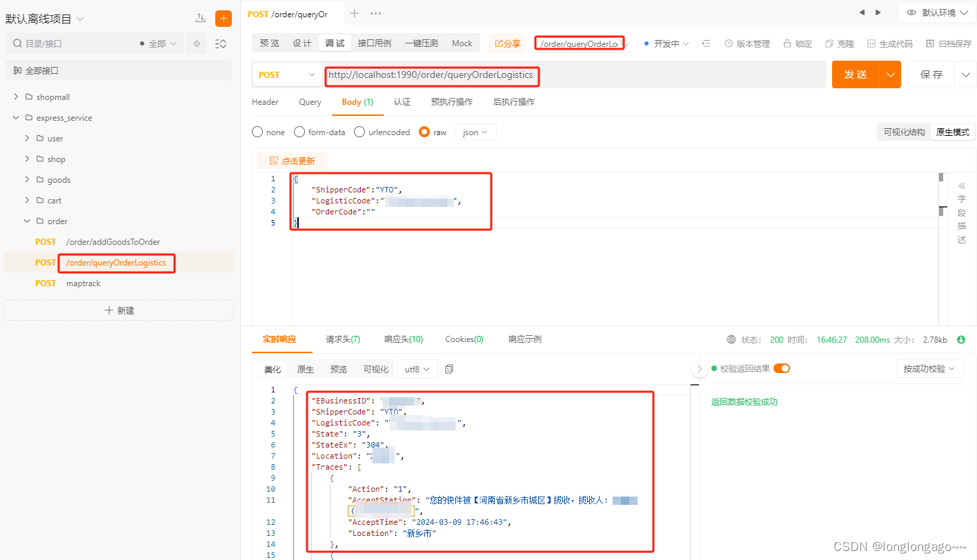Open the Cookies(0) tab
This screenshot has width=977, height=560.
464,339
